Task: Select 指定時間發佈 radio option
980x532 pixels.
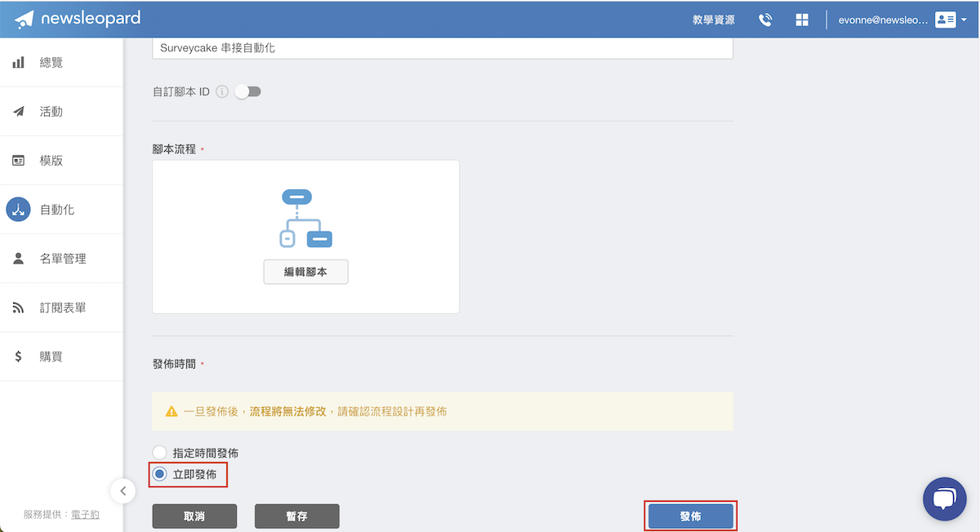Action: coord(160,453)
